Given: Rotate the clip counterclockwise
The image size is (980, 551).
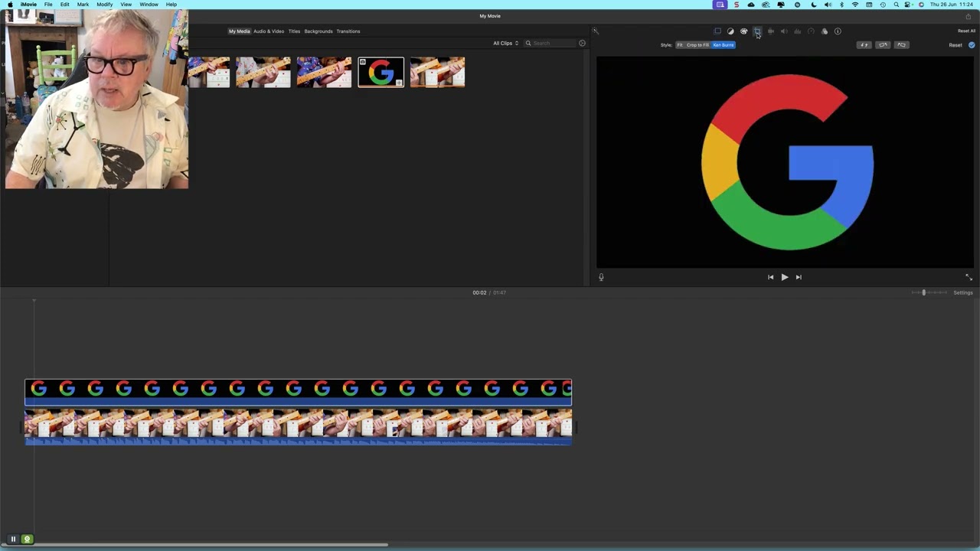Looking at the screenshot, I should click(883, 45).
